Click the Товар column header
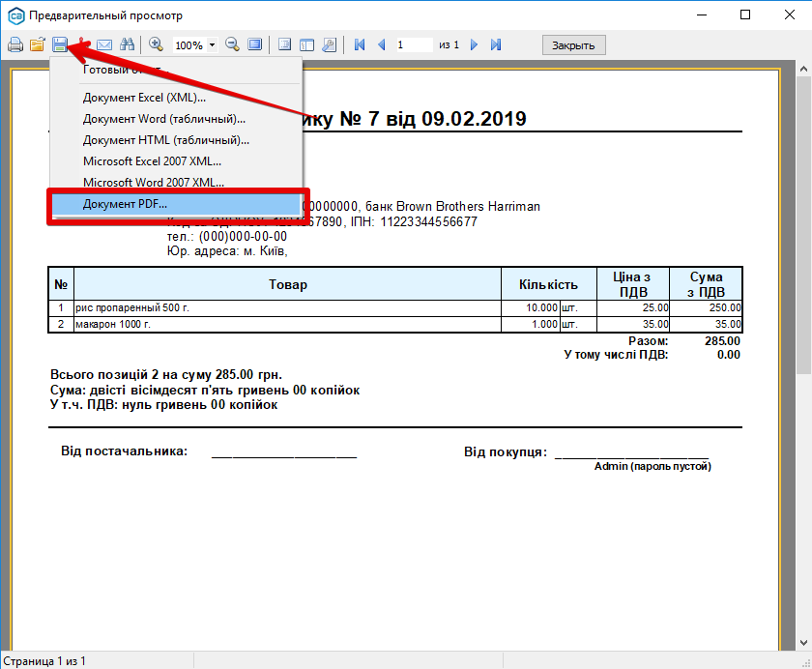This screenshot has width=812, height=669. coord(287,284)
